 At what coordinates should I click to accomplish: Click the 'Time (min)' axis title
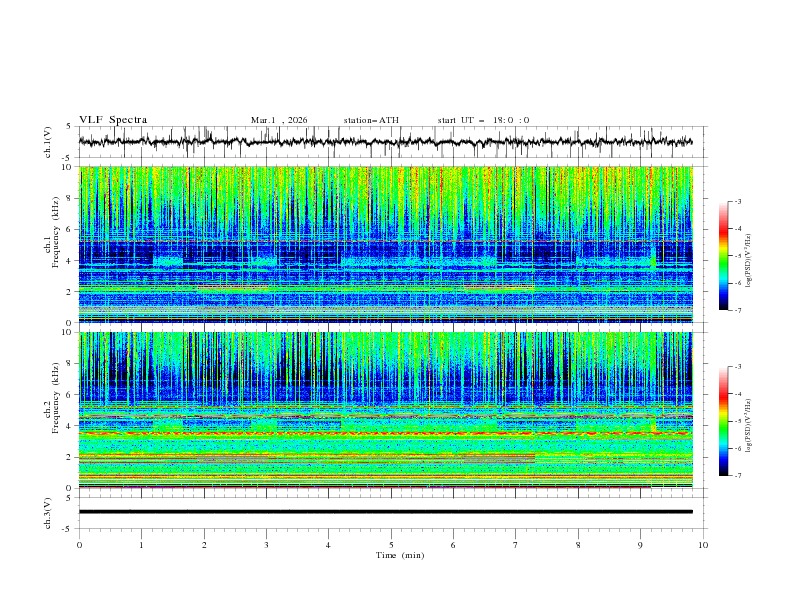tap(400, 555)
